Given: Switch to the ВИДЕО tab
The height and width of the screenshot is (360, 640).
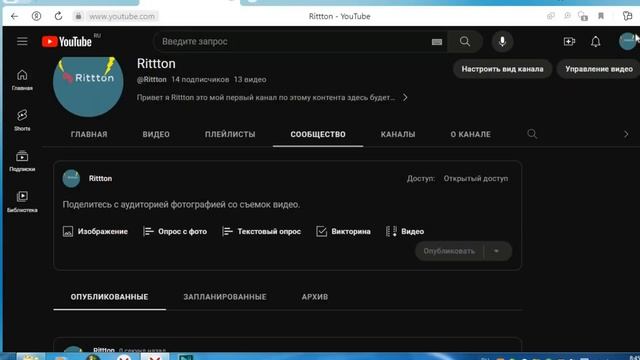Looking at the screenshot, I should [x=156, y=134].
